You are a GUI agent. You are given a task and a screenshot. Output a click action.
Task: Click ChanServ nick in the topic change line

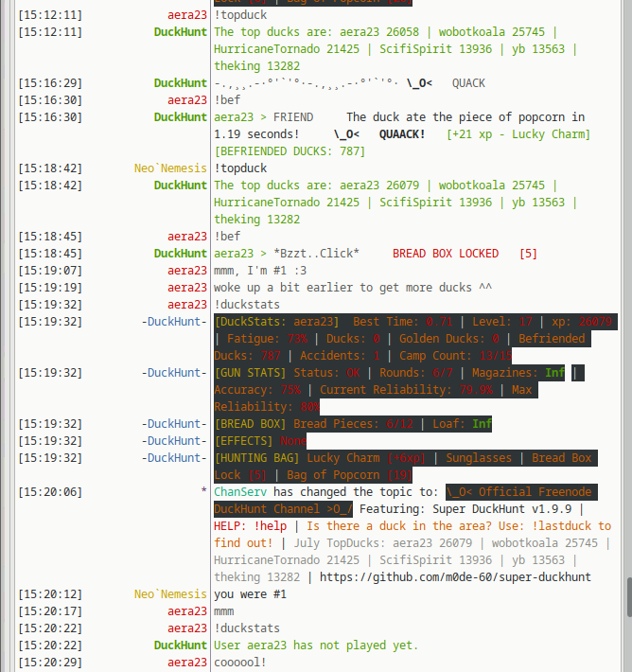240,491
